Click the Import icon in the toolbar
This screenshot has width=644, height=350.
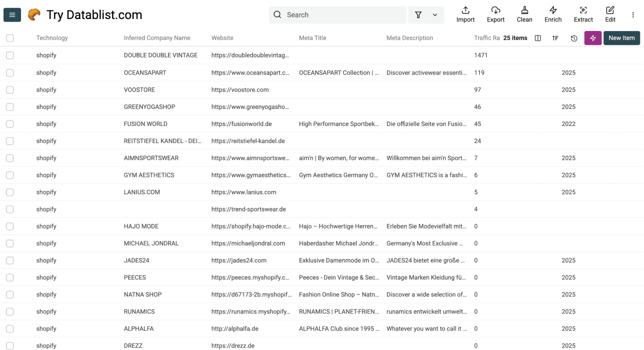click(x=465, y=14)
